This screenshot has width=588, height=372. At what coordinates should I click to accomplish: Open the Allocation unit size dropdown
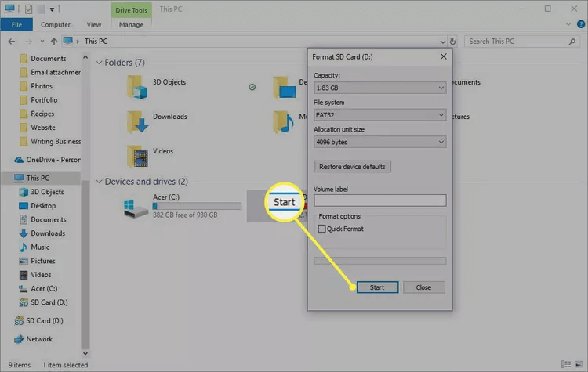point(379,142)
